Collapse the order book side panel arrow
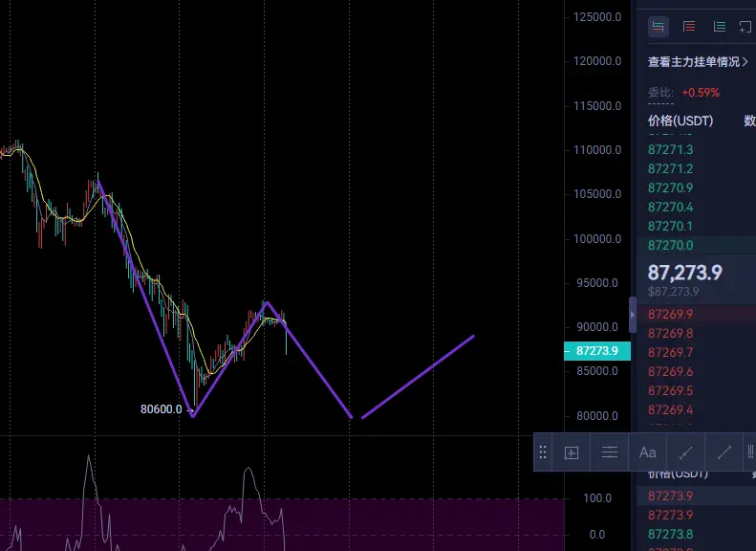This screenshot has height=551, width=756. pos(633,315)
